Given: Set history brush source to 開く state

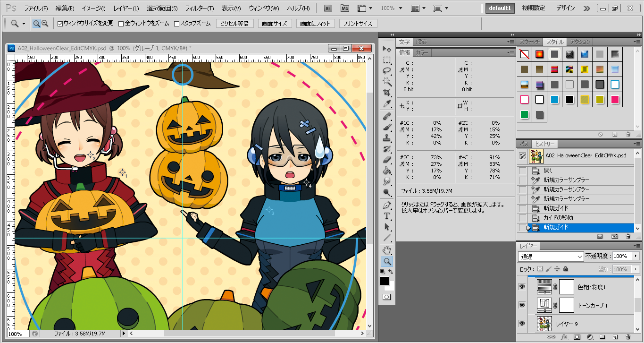Looking at the screenshot, I should click(x=523, y=171).
